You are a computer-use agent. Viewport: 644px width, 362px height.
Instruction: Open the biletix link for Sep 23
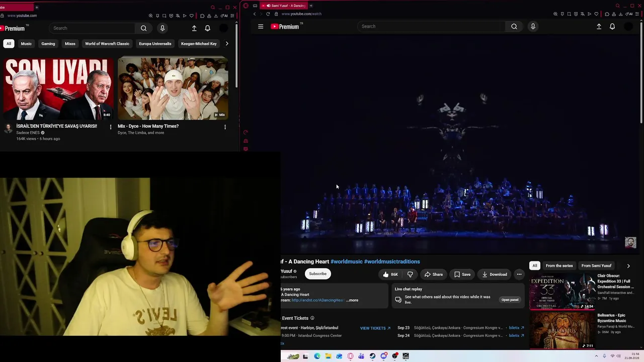click(x=516, y=328)
